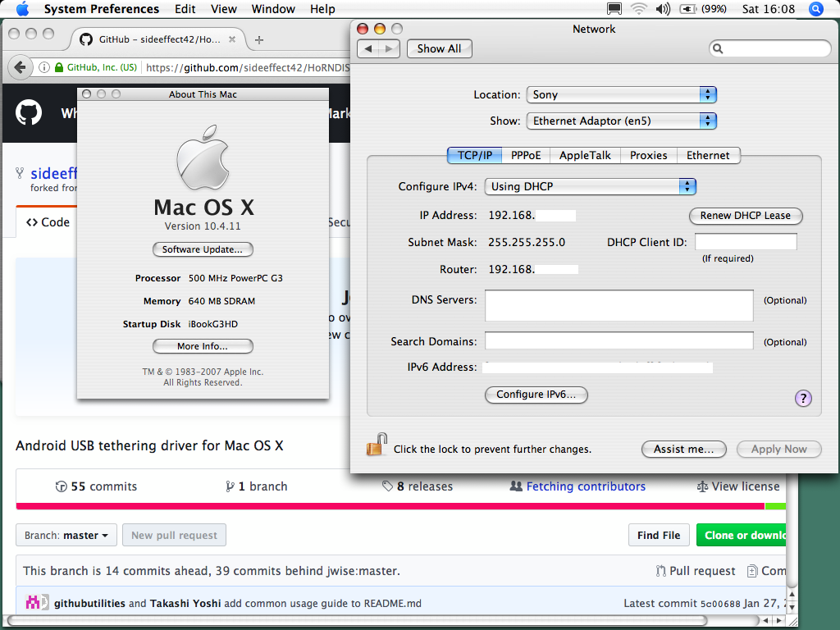Click Renew DHCP Lease button
This screenshot has width=840, height=630.
click(x=746, y=216)
